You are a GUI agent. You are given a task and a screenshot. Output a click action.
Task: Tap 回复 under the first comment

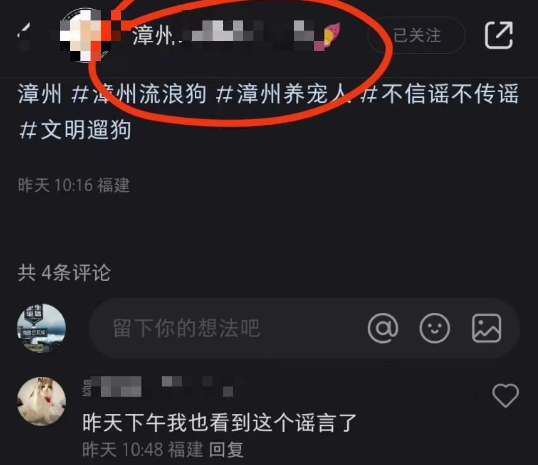point(226,450)
